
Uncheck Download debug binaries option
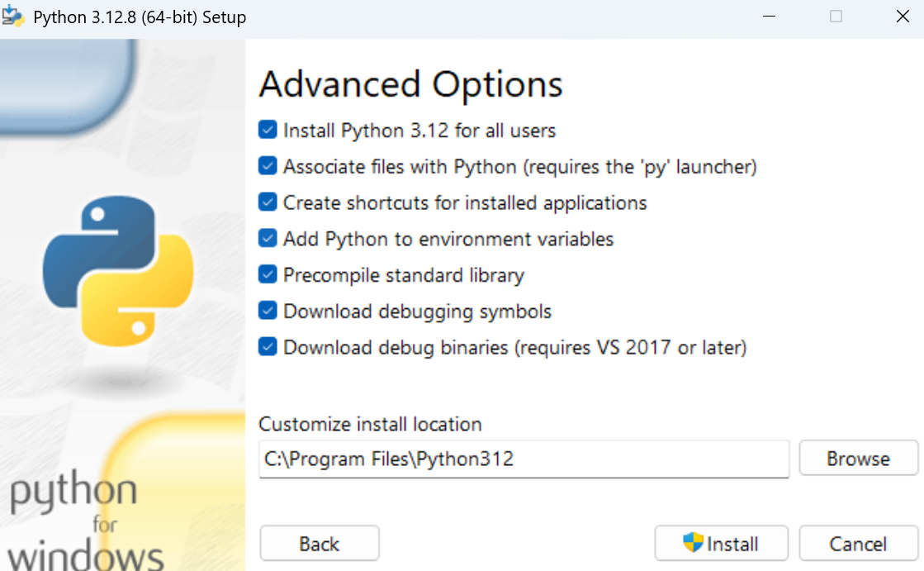(x=268, y=347)
